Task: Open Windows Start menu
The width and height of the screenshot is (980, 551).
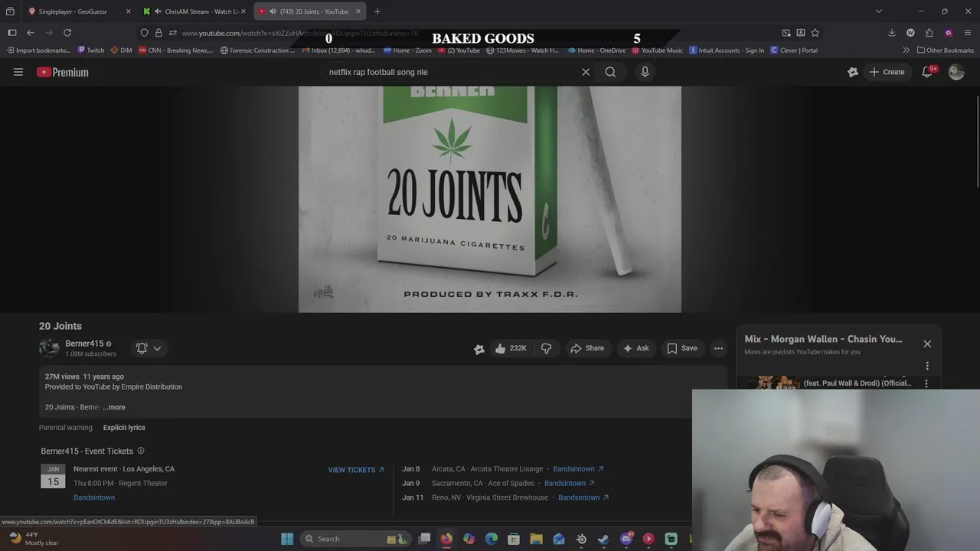Action: [x=287, y=539]
